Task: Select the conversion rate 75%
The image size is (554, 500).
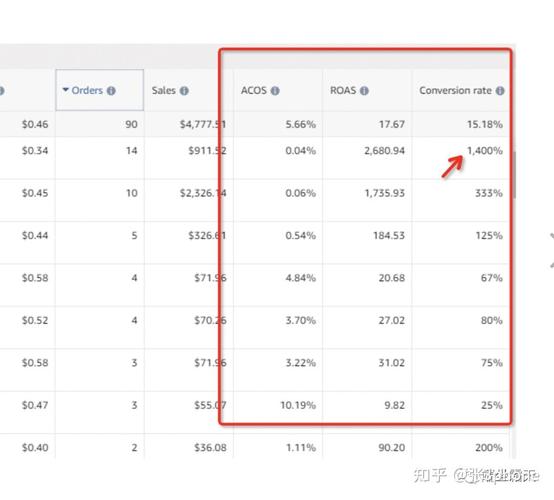Action: point(491,363)
